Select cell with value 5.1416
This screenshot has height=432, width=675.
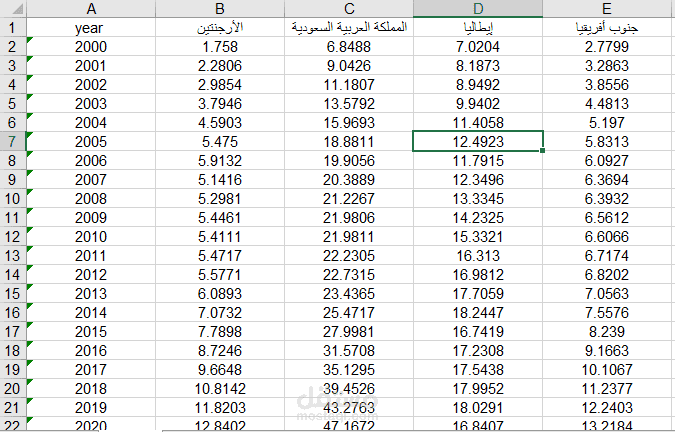pyautogui.click(x=220, y=179)
